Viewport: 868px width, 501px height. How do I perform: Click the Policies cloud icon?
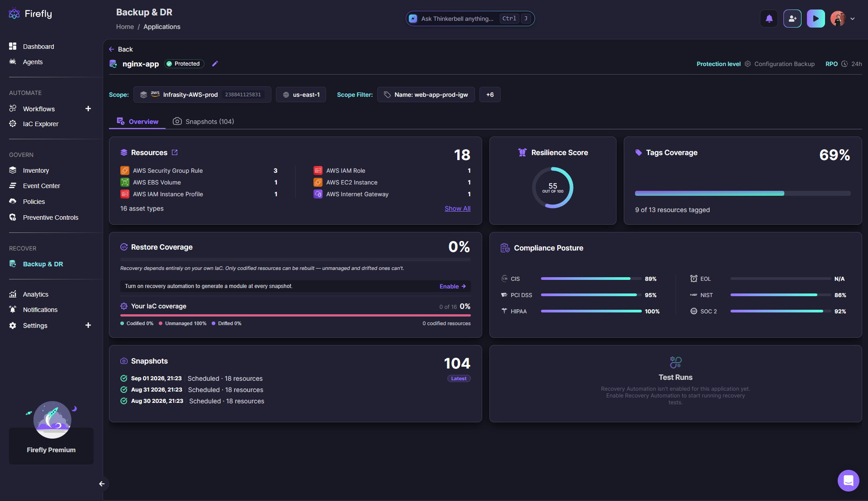point(13,202)
